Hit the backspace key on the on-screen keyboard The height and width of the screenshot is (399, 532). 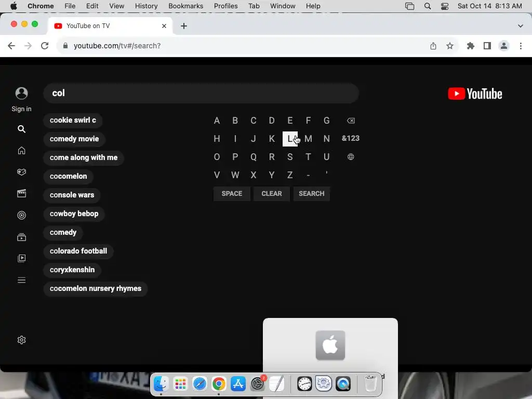click(x=351, y=121)
